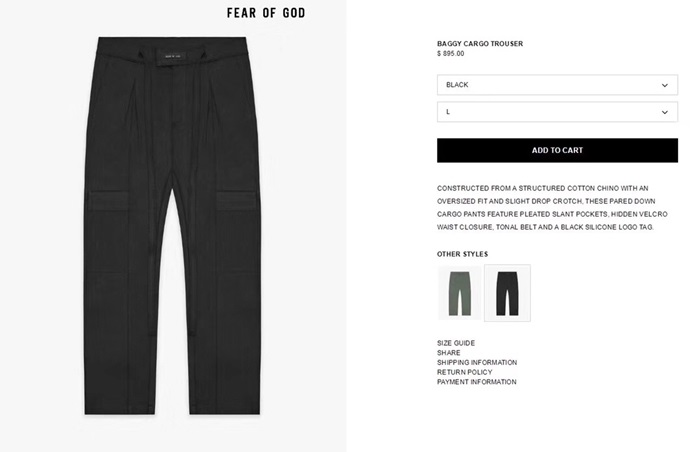
Task: Select the black trouser style thumbnail
Action: pyautogui.click(x=507, y=293)
